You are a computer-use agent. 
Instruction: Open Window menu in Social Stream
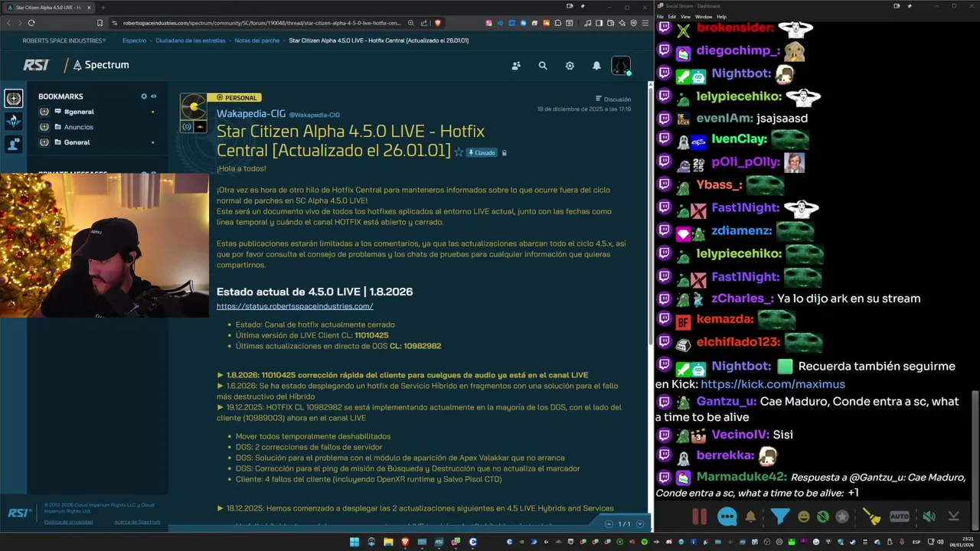point(704,17)
